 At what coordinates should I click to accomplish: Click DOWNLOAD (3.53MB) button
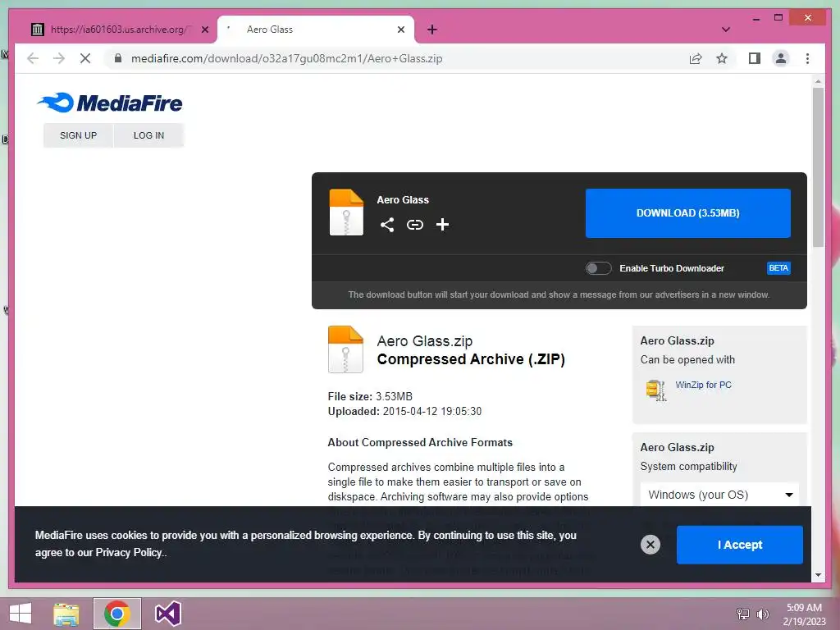click(x=688, y=213)
